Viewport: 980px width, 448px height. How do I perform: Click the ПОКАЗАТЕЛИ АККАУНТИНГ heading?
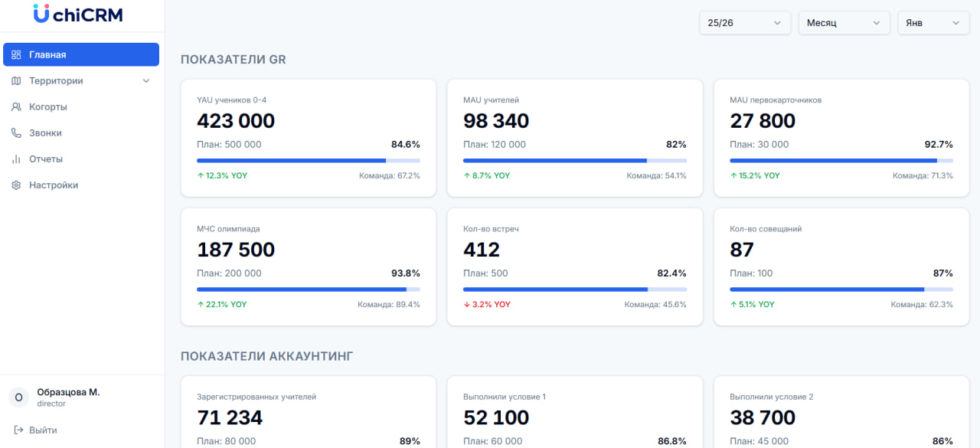[266, 356]
